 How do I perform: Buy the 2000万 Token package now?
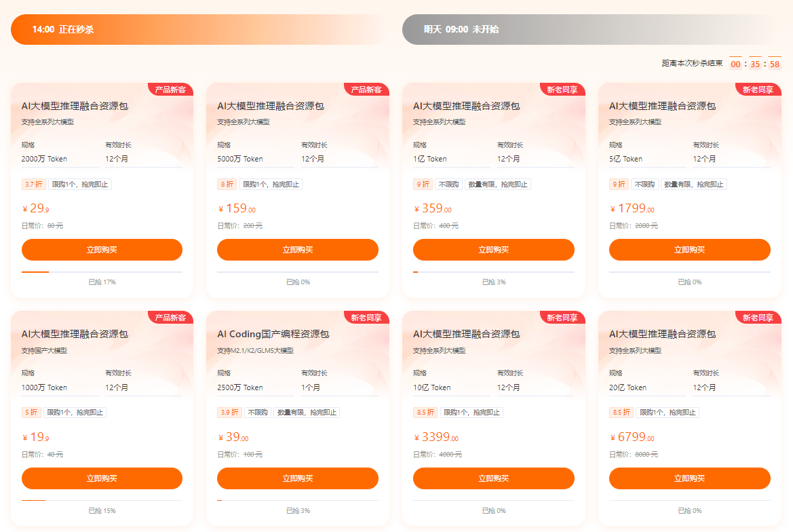102,250
